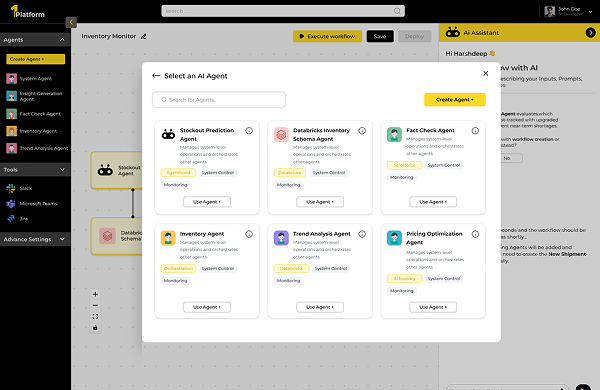Click the Stockout Prediction Agent robot icon
The height and width of the screenshot is (390, 600).
[168, 134]
